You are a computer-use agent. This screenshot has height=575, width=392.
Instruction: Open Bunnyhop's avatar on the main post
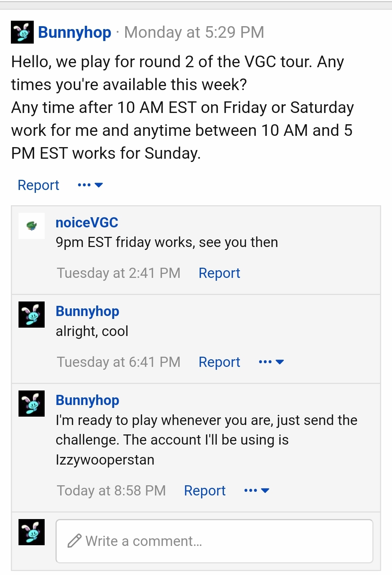pos(22,32)
